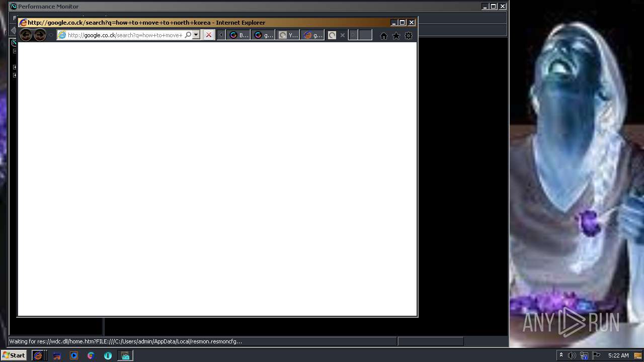Screen dimensions: 644x362
Task: Click the Internet Explorer page icon in the address bar
Action: 62,35
